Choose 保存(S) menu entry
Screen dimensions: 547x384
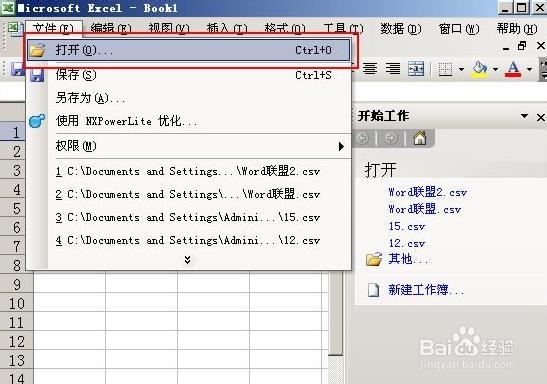point(188,75)
